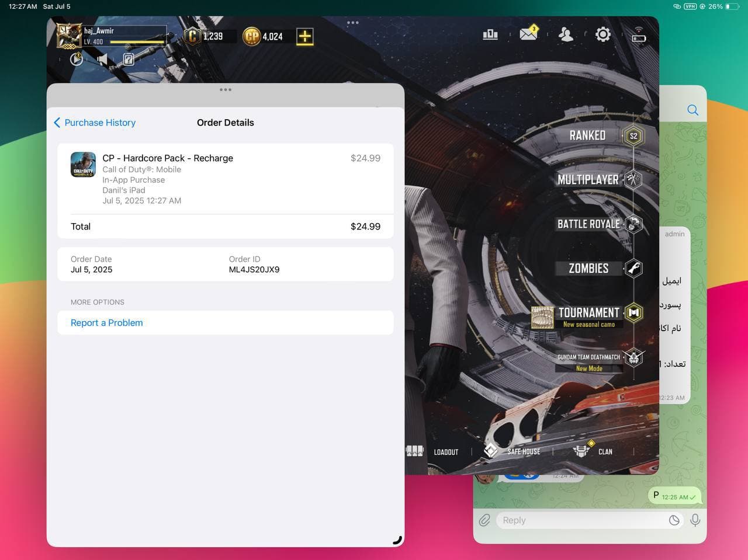
Task: Open the sticker picker icon in Reply field
Action: coord(674,520)
